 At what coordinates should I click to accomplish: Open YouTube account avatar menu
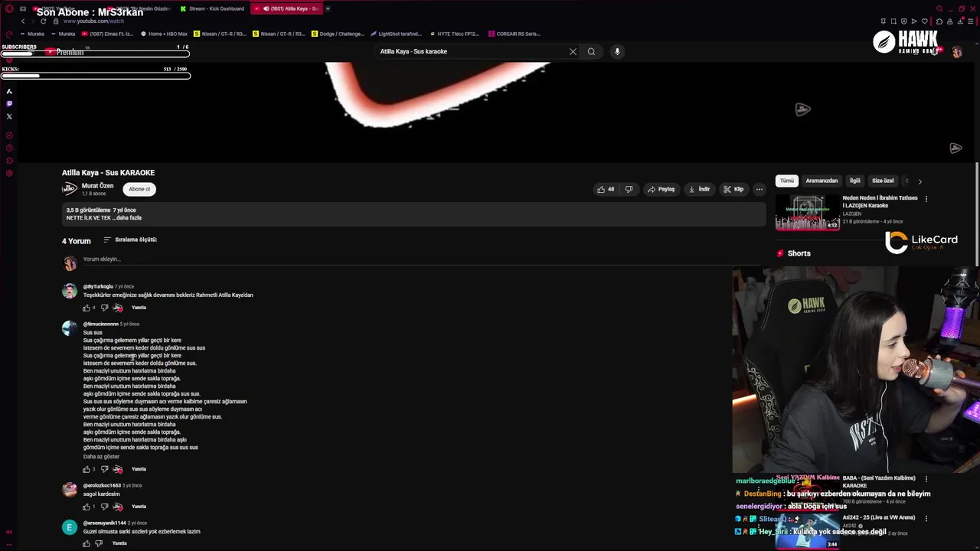tap(957, 51)
